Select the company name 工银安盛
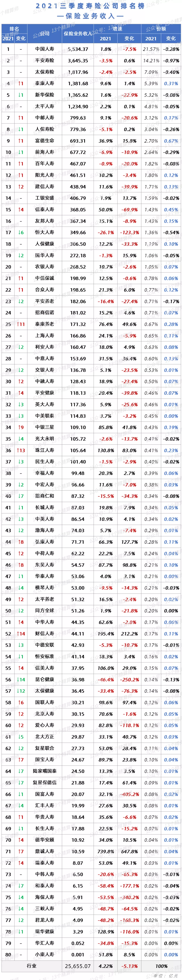Image resolution: width=182 pixels, height=980 pixels. (45, 198)
